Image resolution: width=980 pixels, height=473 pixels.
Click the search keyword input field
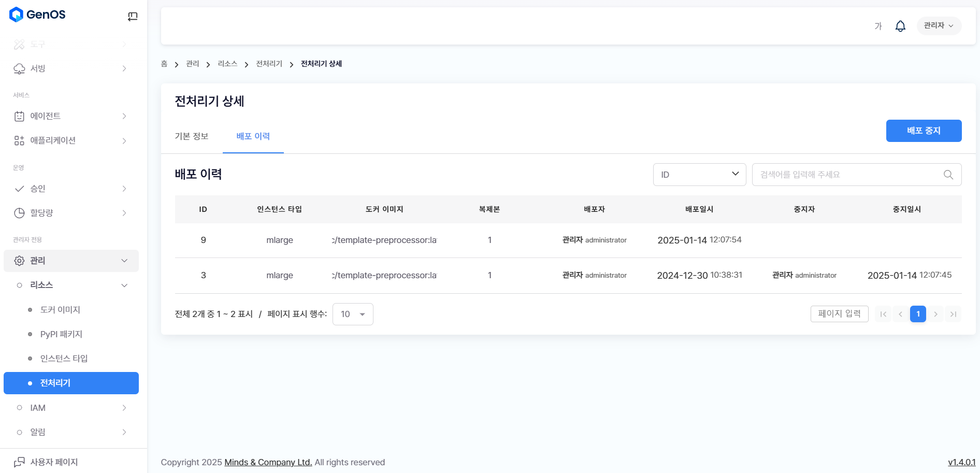pyautogui.click(x=847, y=175)
